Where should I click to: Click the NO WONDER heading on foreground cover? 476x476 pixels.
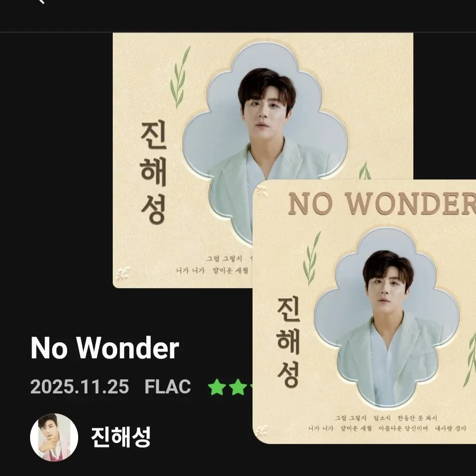pos(382,204)
